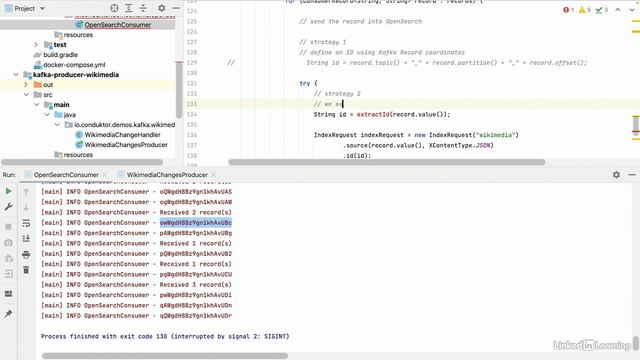Image resolution: width=640 pixels, height=360 pixels.
Task: Switch to WikimediaChangesProducer run tab
Action: 167,175
